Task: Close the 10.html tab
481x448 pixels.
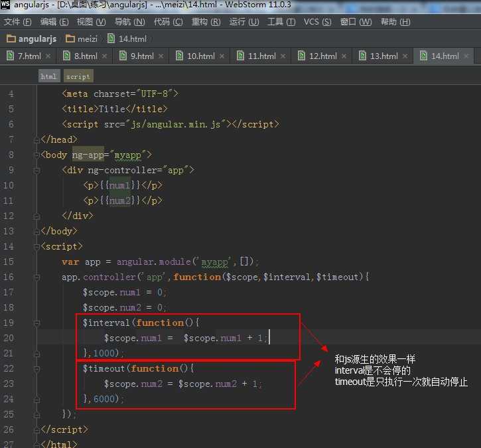Action: pos(222,56)
